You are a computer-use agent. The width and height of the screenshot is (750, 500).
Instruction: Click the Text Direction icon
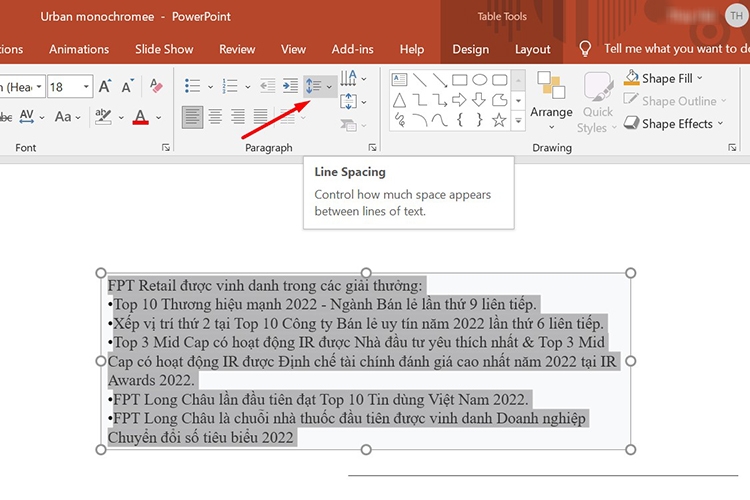348,78
